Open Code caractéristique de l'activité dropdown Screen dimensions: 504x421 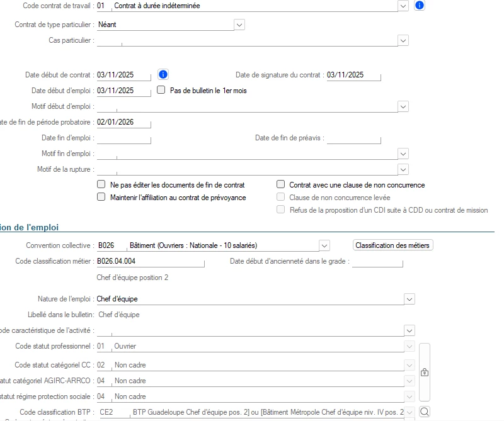point(409,331)
